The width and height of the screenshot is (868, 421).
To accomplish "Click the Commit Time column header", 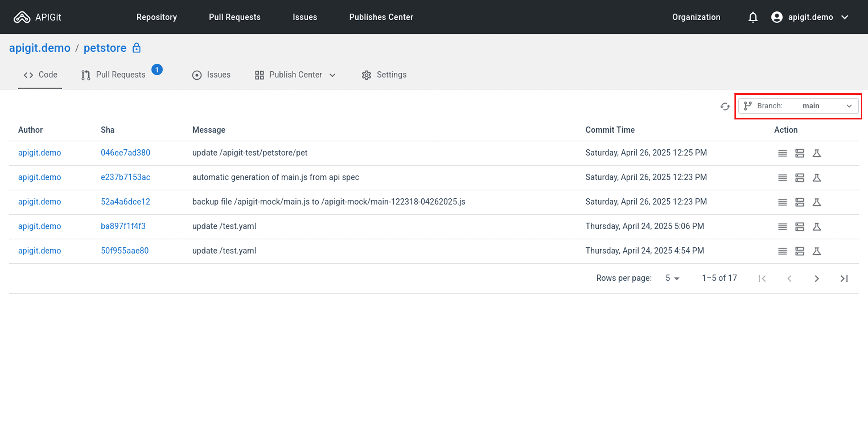I will [x=610, y=130].
